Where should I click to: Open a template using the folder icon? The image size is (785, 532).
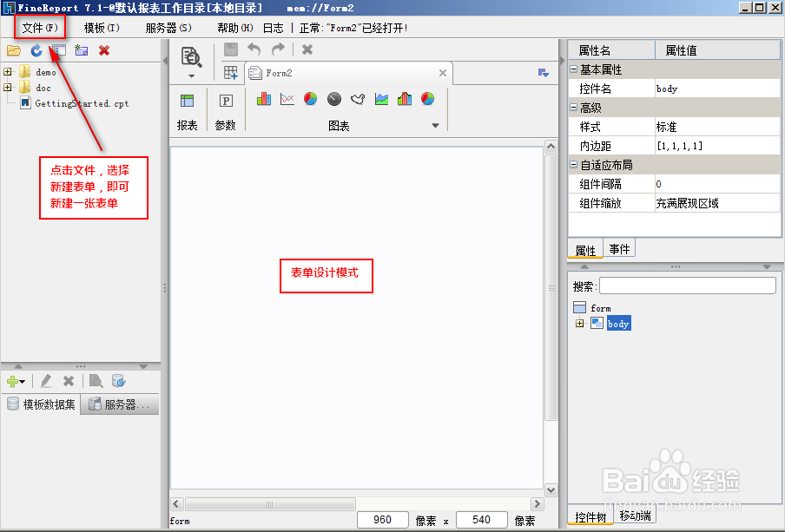point(14,50)
